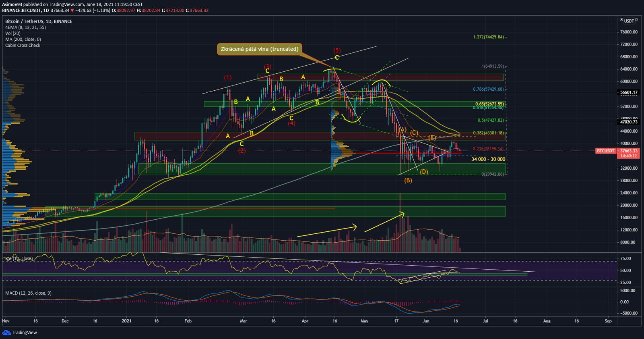Select the MACD (12, 26, close, 9) label
This screenshot has width=644, height=339.
click(x=28, y=293)
